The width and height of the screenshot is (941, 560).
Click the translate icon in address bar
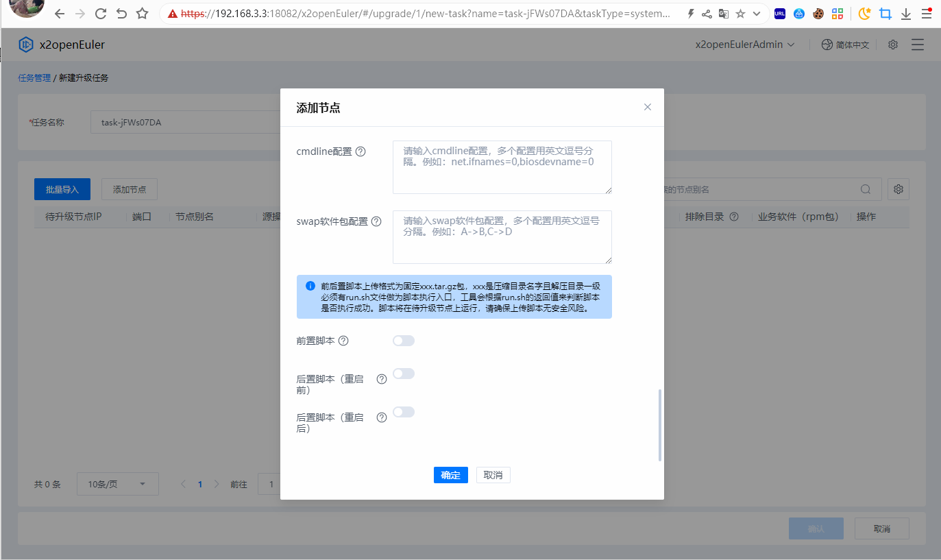(723, 14)
